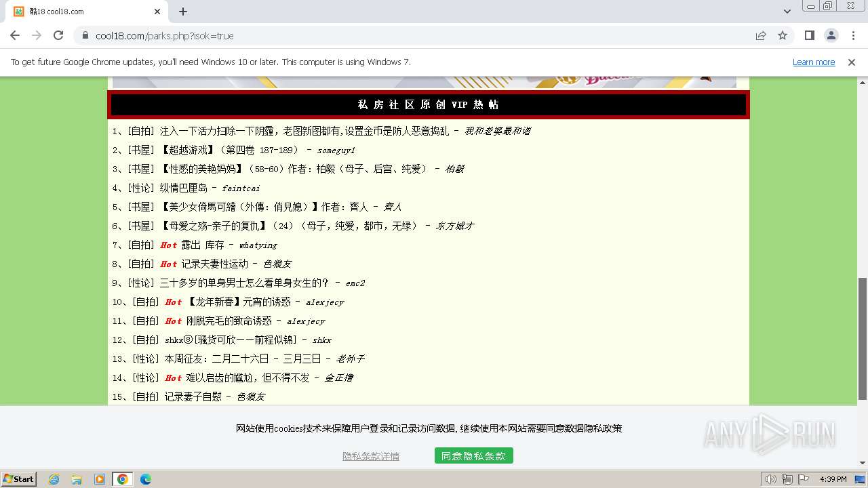The image size is (868, 488).
Task: Open the volume speaker tray icon
Action: (770, 479)
